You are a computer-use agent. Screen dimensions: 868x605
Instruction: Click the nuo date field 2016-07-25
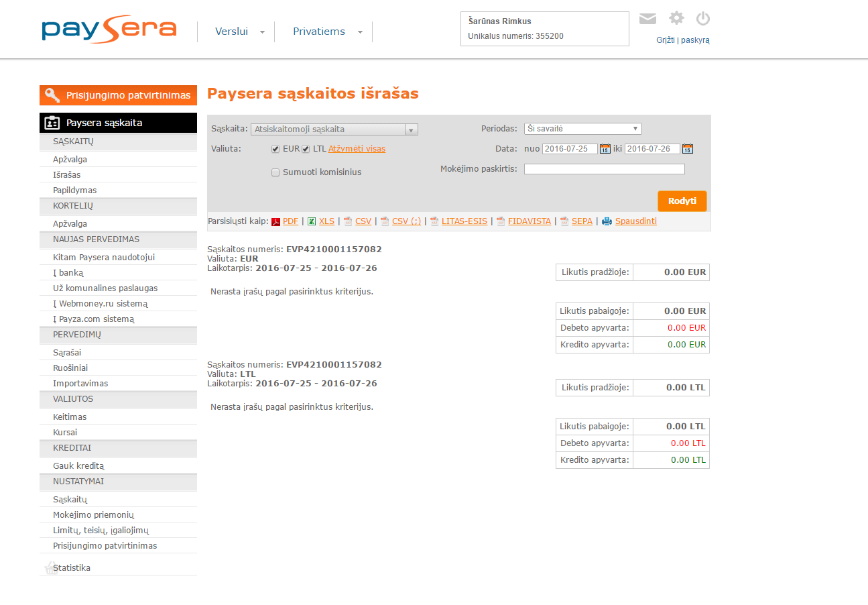[x=570, y=149]
